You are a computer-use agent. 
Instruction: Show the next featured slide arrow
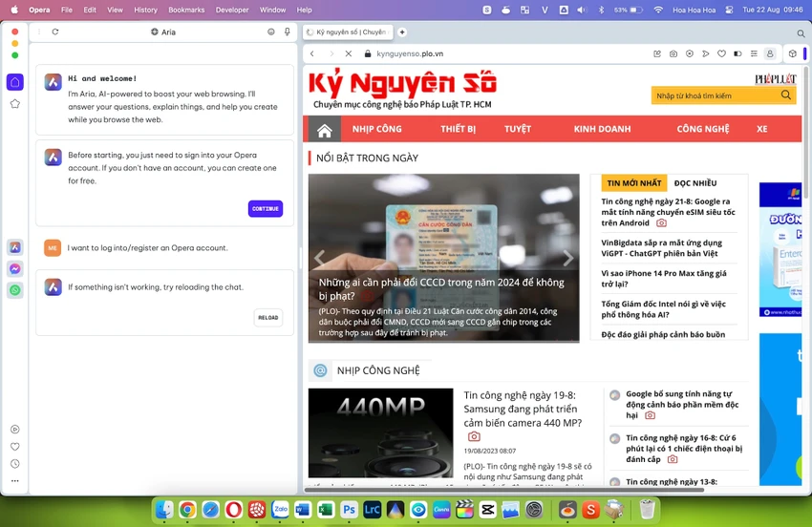coord(568,258)
